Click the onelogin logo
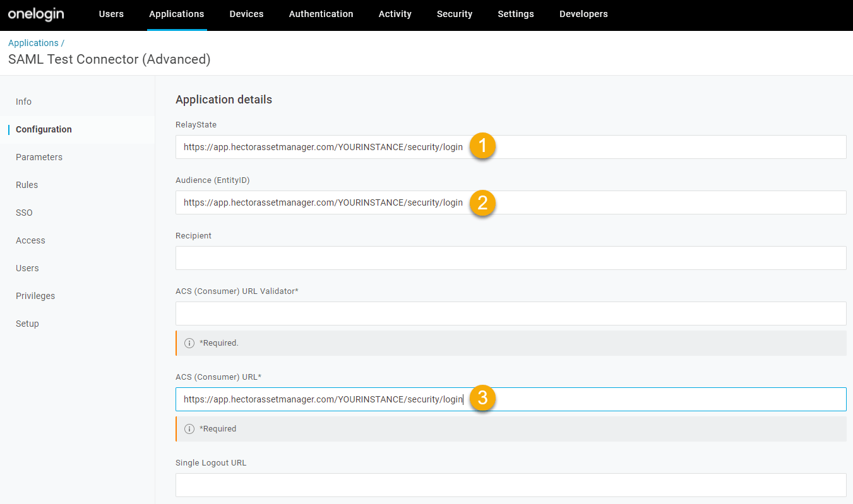This screenshot has width=853, height=504. (x=35, y=15)
